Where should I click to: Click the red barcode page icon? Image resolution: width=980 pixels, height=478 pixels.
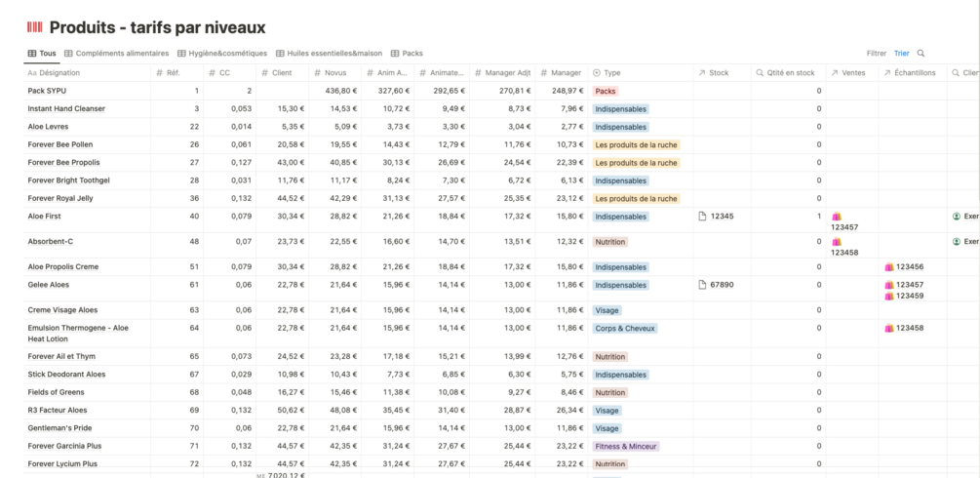[x=34, y=27]
